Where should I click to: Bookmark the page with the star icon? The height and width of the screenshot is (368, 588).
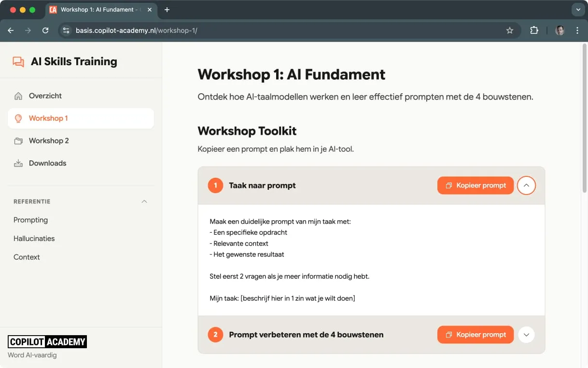[510, 30]
